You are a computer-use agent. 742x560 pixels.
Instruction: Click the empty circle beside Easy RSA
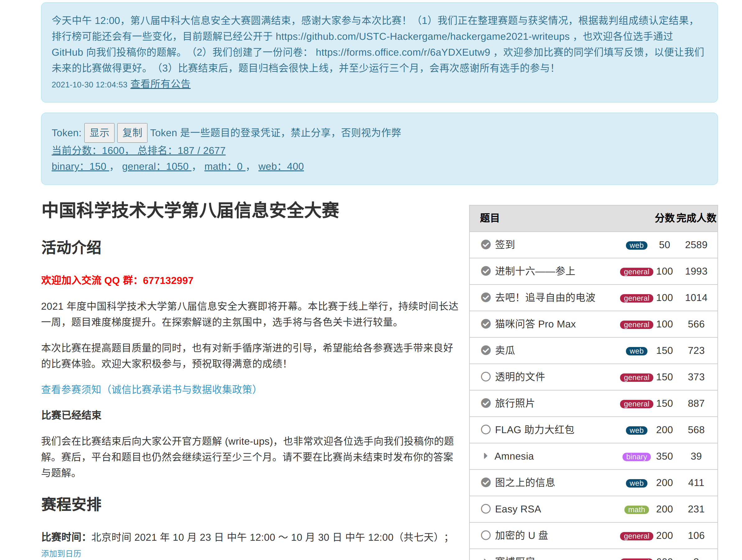pyautogui.click(x=485, y=509)
